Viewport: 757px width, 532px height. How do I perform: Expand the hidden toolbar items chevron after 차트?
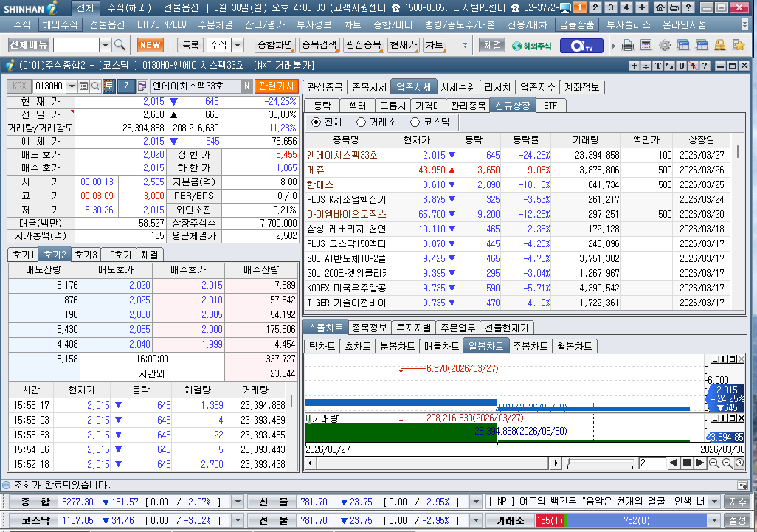465,45
